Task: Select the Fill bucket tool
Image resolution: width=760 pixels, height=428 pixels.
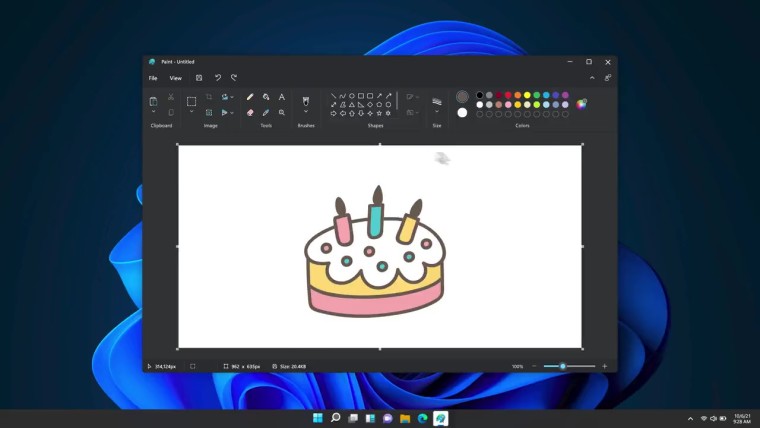Action: 266,97
